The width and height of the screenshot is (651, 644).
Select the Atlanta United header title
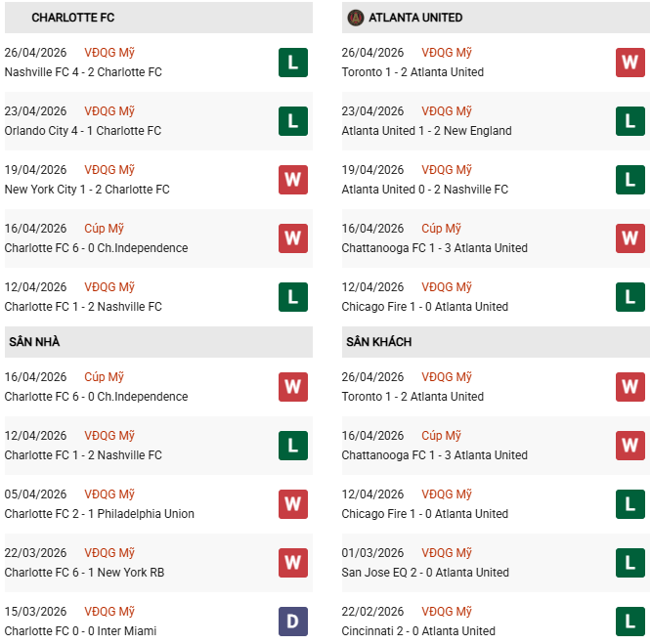(415, 18)
